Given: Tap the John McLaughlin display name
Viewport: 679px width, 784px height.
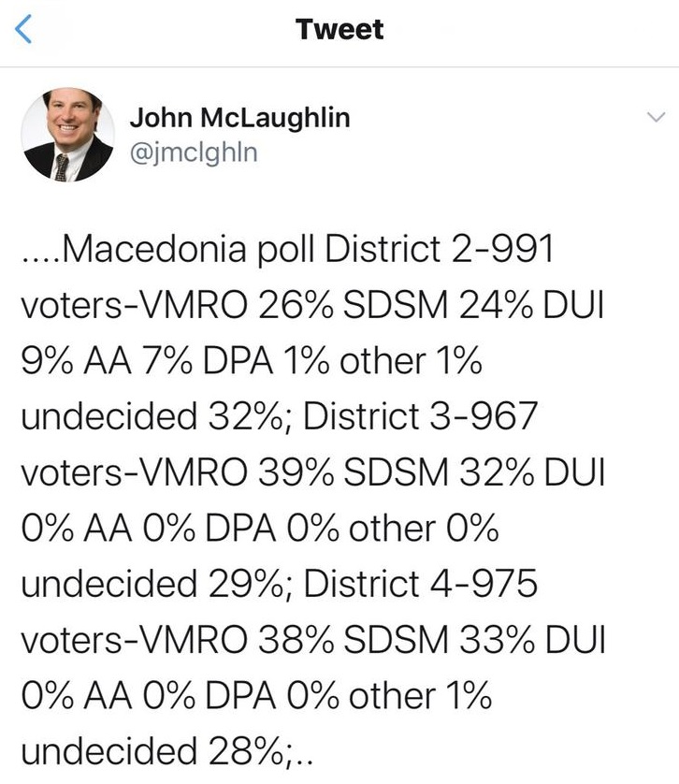Looking at the screenshot, I should [239, 118].
